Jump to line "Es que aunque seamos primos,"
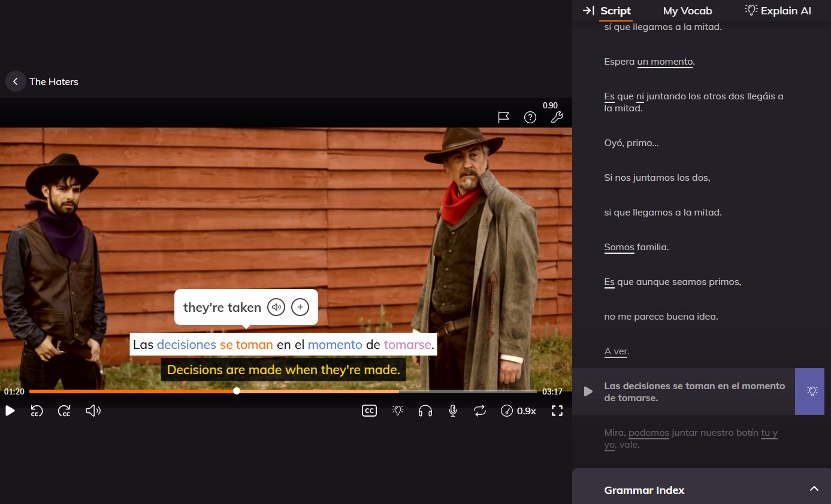This screenshot has width=831, height=504. pyautogui.click(x=673, y=282)
